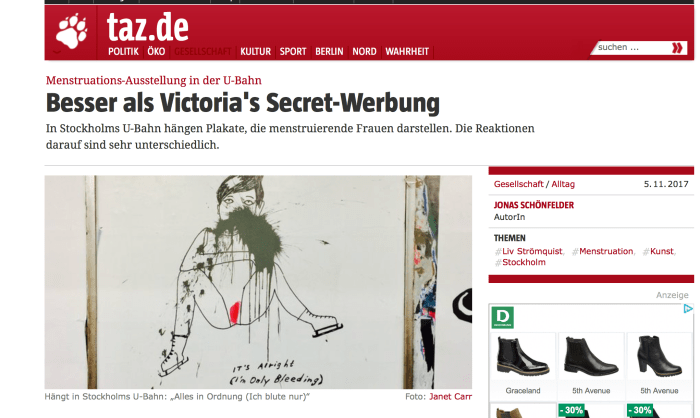
Task: Go to the ÖKO section
Action: [x=156, y=51]
